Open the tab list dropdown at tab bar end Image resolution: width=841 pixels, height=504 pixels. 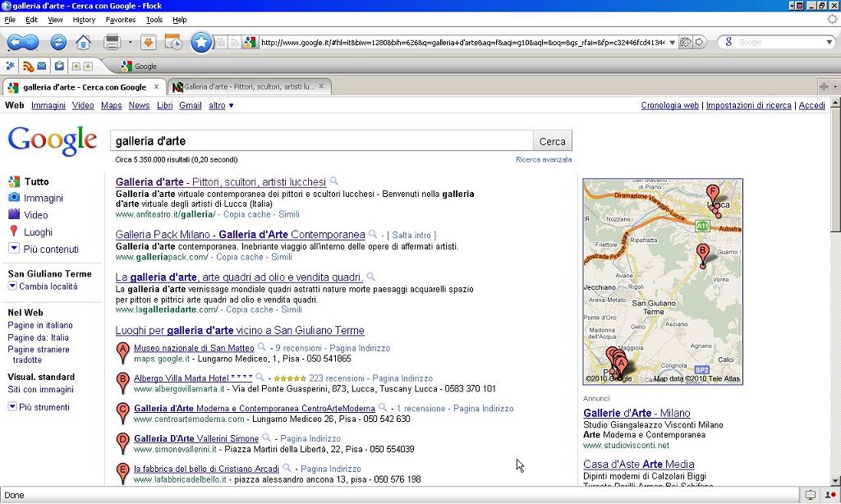coord(835,86)
